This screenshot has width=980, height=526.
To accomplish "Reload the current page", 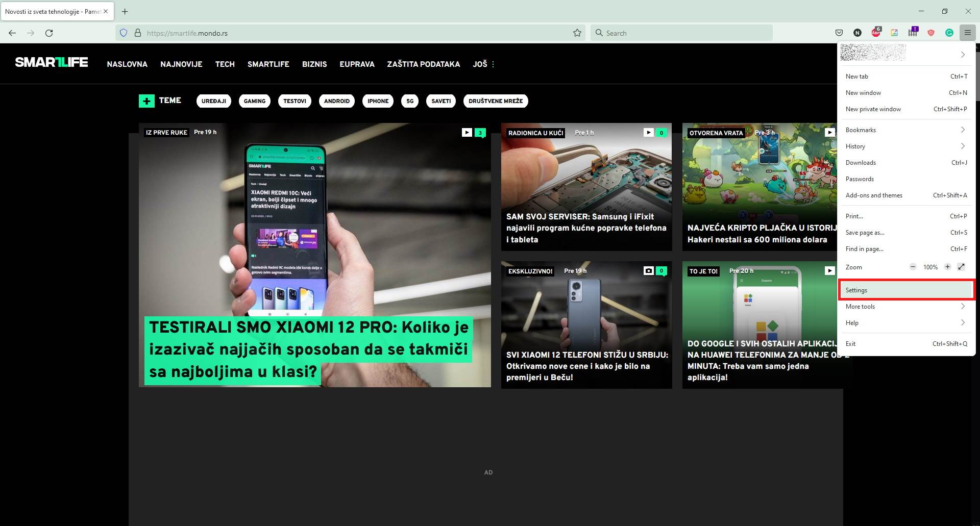I will pos(49,33).
